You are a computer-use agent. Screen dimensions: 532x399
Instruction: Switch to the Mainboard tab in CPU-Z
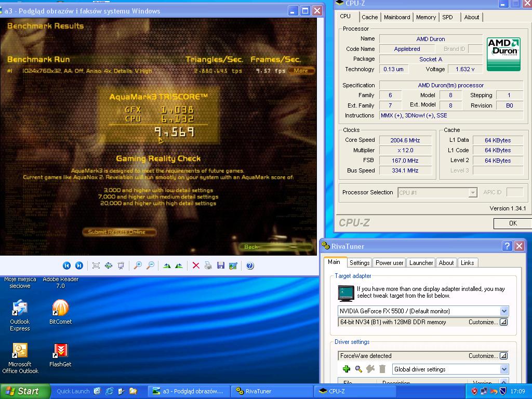397,17
